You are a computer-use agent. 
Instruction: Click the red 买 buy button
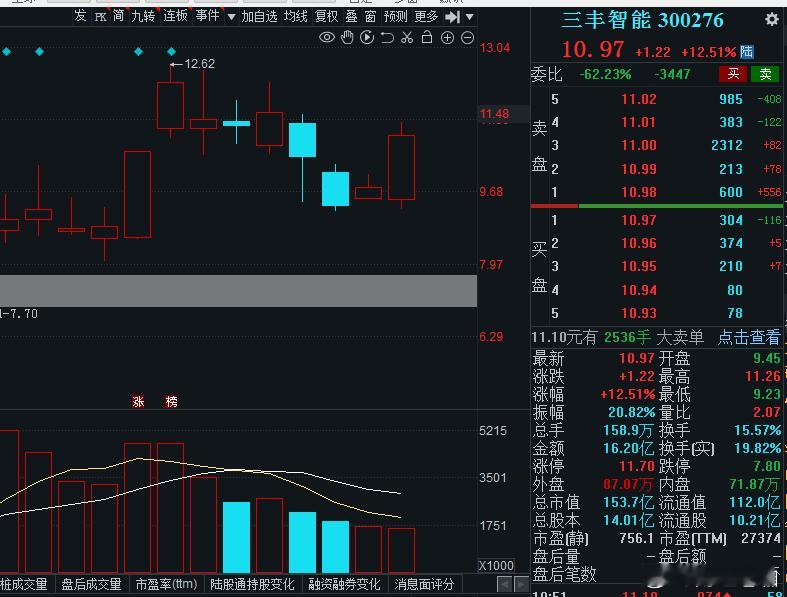733,74
